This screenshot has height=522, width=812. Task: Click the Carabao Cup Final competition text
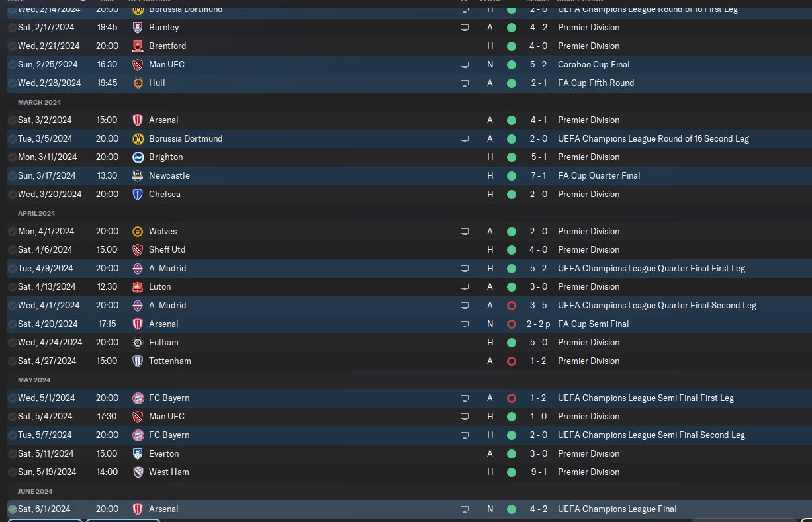pos(594,65)
